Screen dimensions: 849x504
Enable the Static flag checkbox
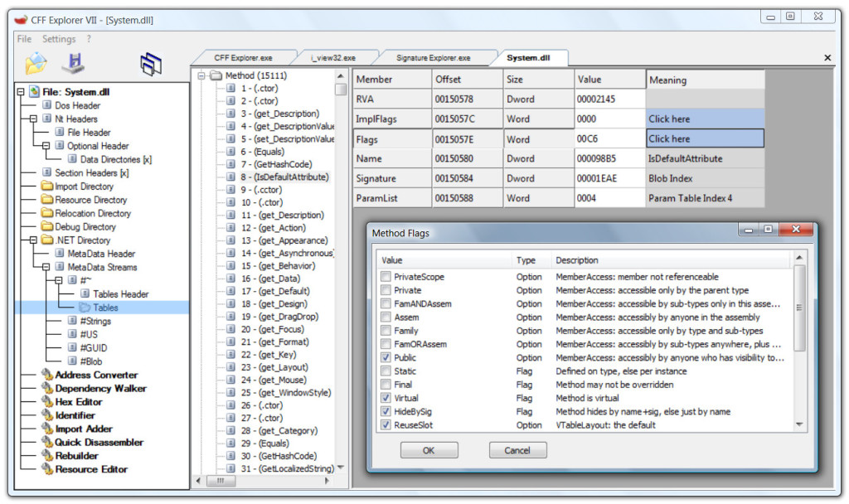pos(386,371)
